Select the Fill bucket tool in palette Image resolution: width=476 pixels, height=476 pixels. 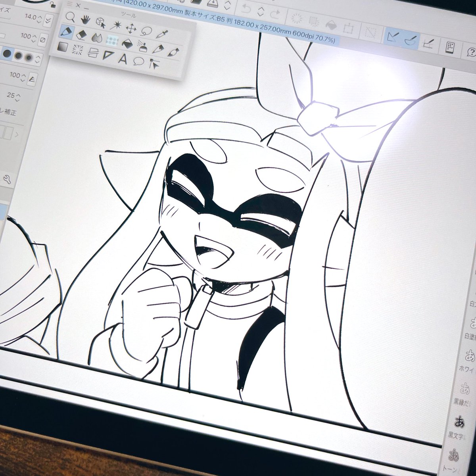point(128,43)
